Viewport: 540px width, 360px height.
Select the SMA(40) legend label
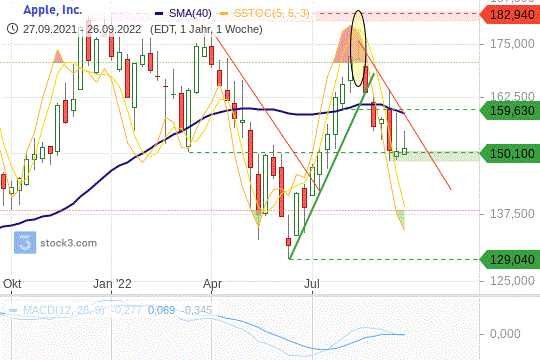[x=190, y=13]
